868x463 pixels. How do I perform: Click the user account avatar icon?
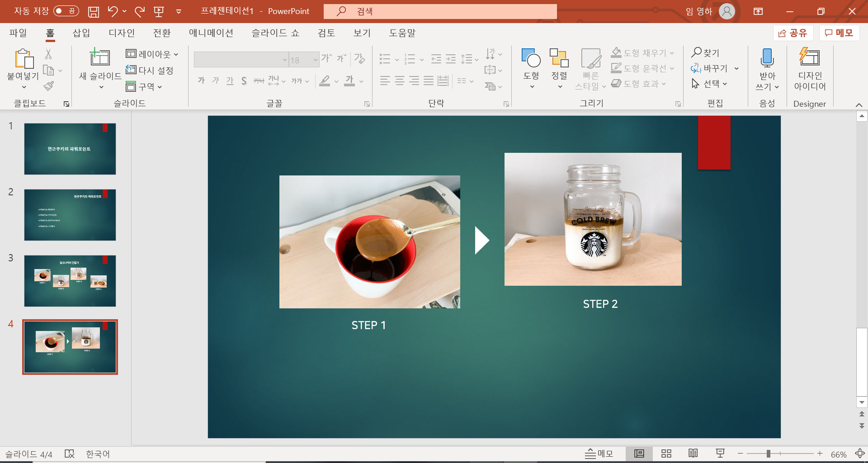coord(727,11)
